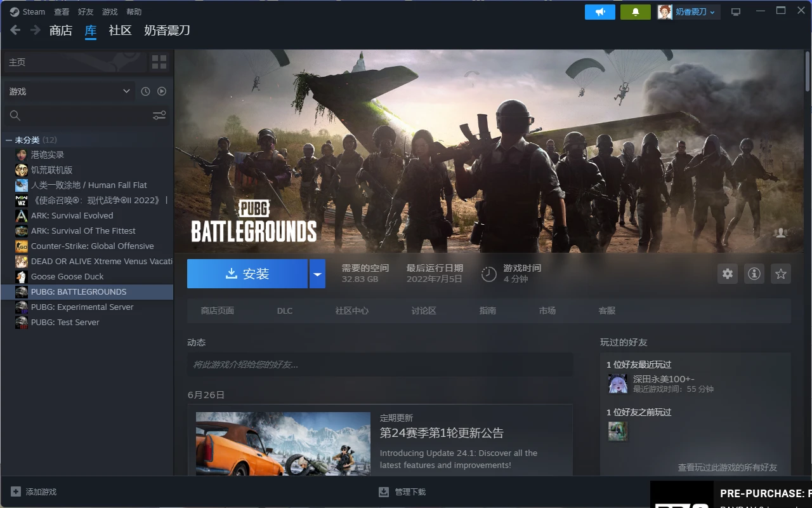812x508 pixels.
Task: Open the 指南 link
Action: 488,311
